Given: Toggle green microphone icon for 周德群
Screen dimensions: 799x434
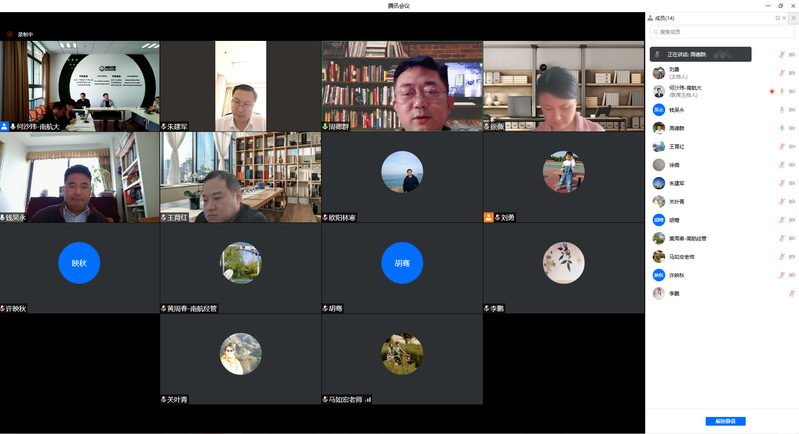Looking at the screenshot, I should tap(781, 128).
